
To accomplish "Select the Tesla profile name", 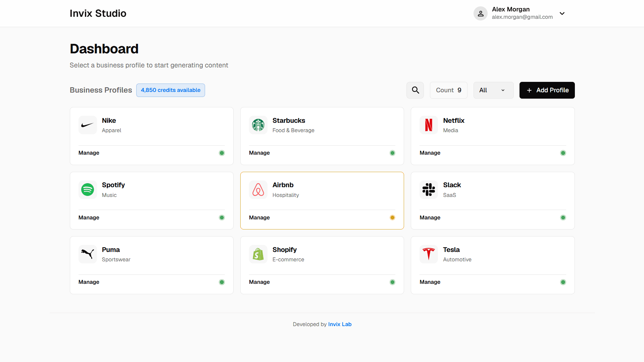I will click(x=451, y=250).
